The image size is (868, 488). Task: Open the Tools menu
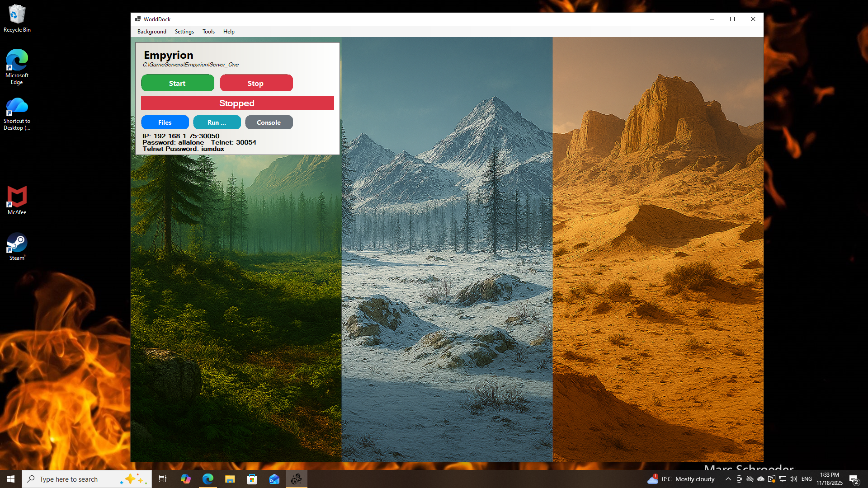coord(208,31)
